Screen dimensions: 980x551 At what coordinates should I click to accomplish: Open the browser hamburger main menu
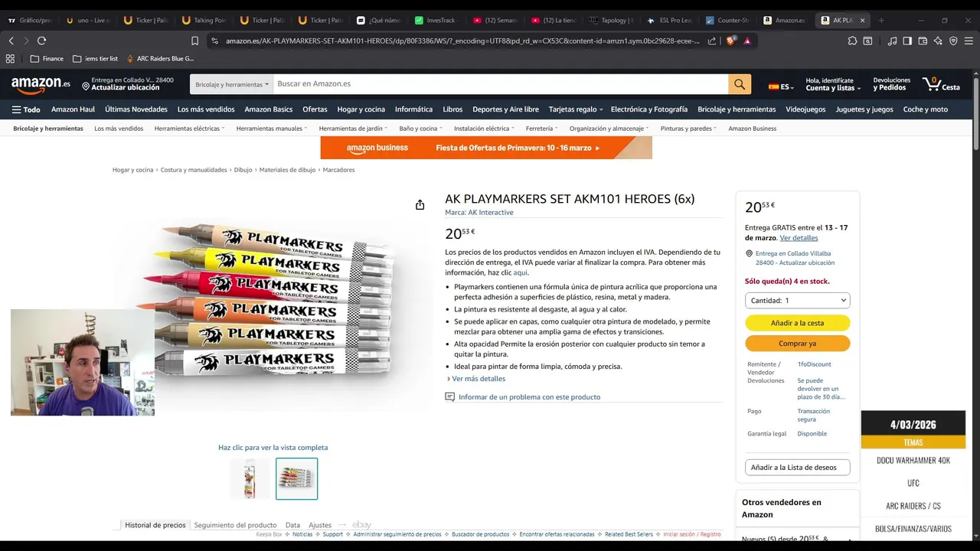tap(969, 41)
